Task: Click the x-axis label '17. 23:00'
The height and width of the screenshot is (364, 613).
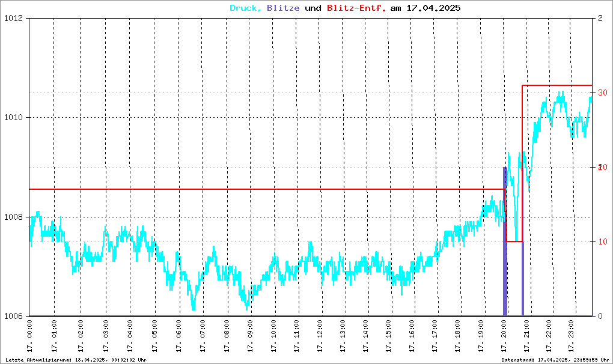Action: 571,336
